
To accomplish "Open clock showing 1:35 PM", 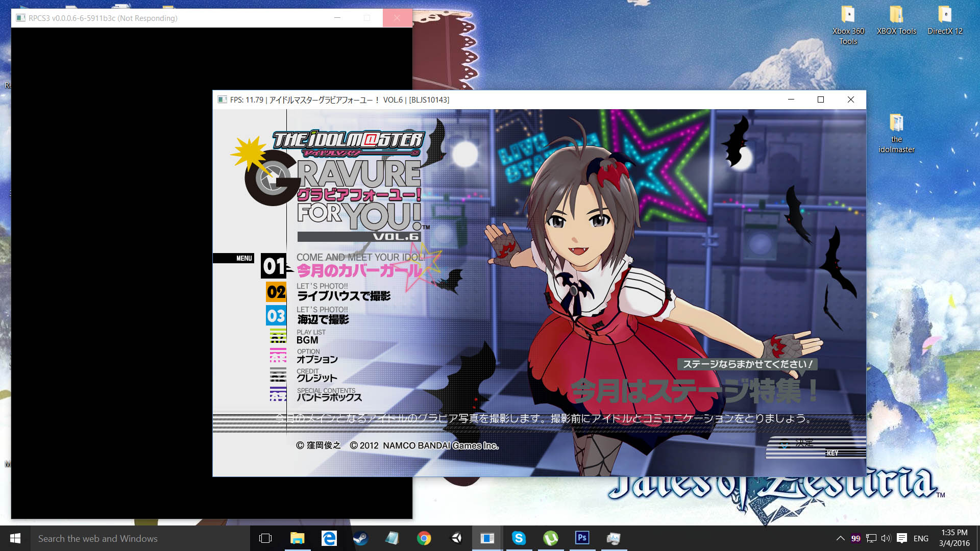I will [x=954, y=538].
